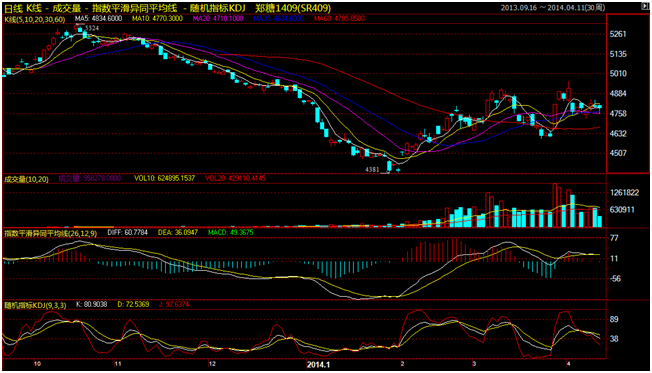The width and height of the screenshot is (652, 373).
Task: Click the DEA: 36.0947 value
Action: pos(178,232)
